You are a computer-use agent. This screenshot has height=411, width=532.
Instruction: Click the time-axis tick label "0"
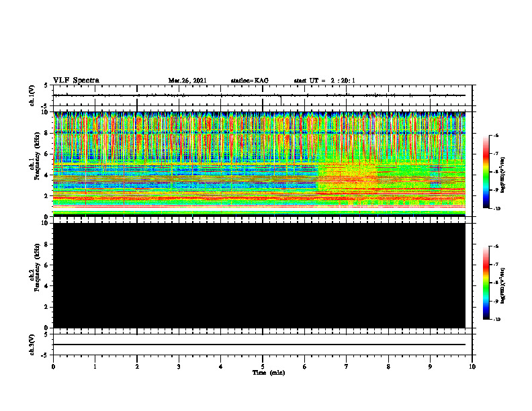click(53, 367)
